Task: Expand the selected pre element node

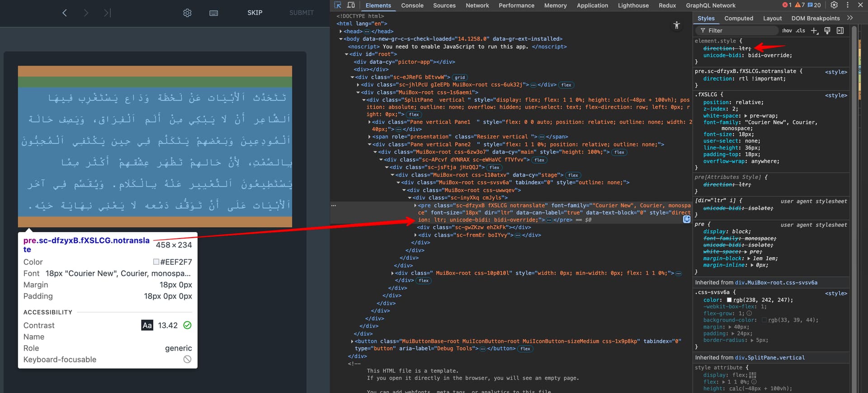Action: (415, 206)
